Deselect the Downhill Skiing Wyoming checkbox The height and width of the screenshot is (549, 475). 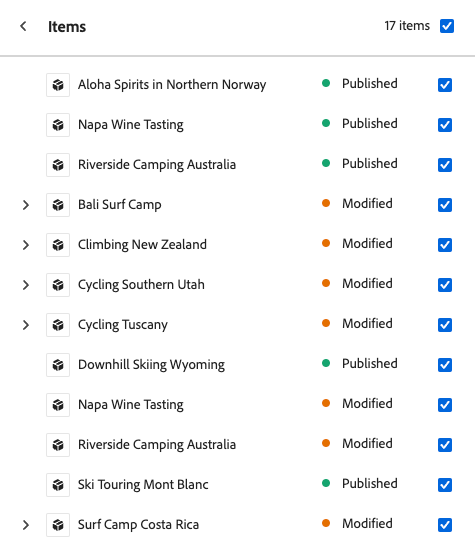(x=445, y=365)
